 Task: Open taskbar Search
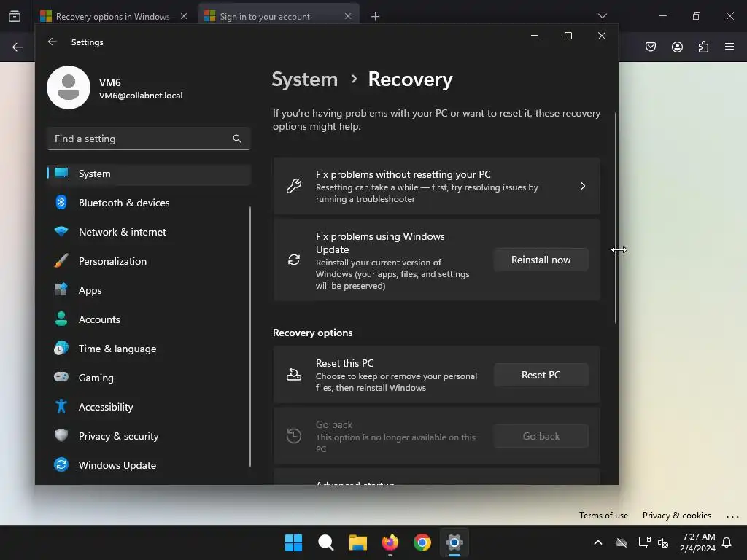click(326, 542)
